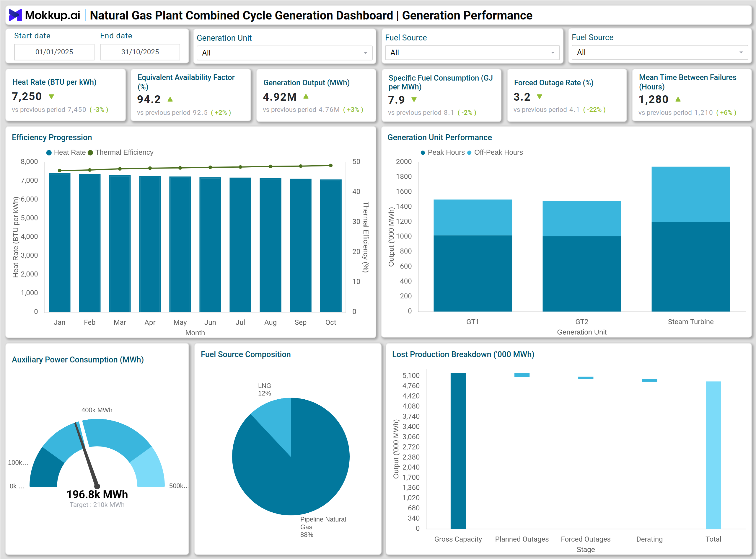Click the Fuel Source Composition title
Viewport: 756px width, 559px height.
246,354
